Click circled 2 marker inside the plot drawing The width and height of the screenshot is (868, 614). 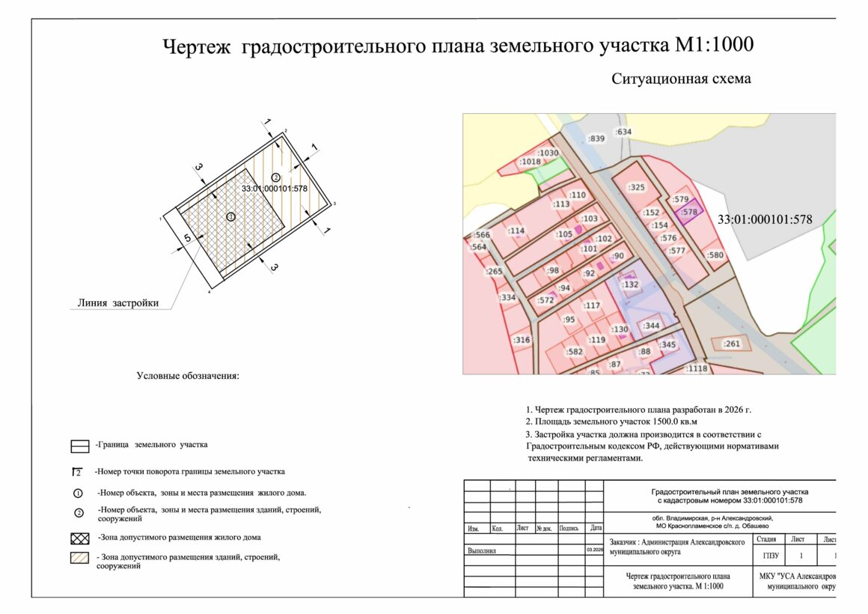pyautogui.click(x=275, y=177)
